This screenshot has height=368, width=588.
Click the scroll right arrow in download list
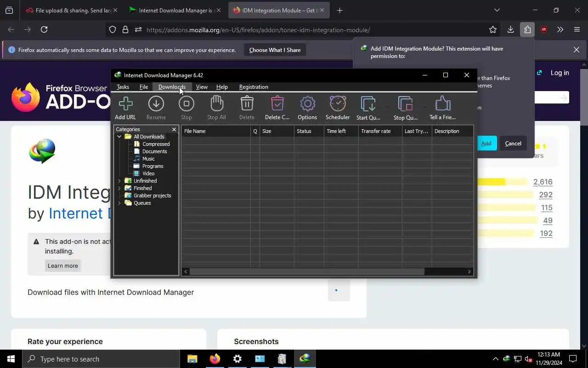tap(469, 272)
